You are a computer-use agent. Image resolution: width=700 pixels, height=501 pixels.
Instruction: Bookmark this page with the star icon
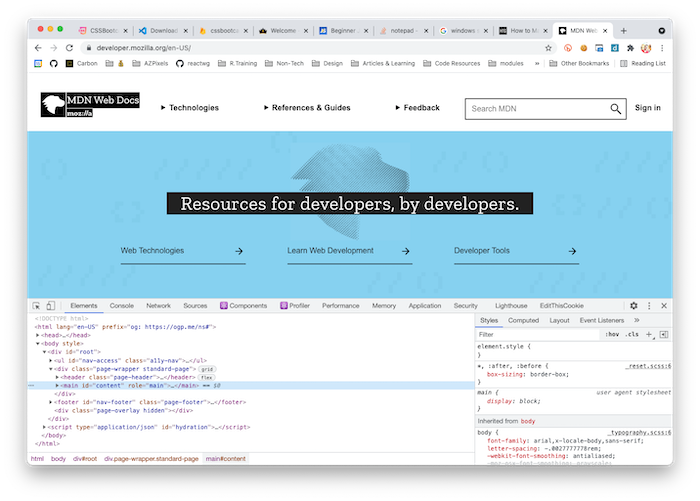[x=548, y=48]
